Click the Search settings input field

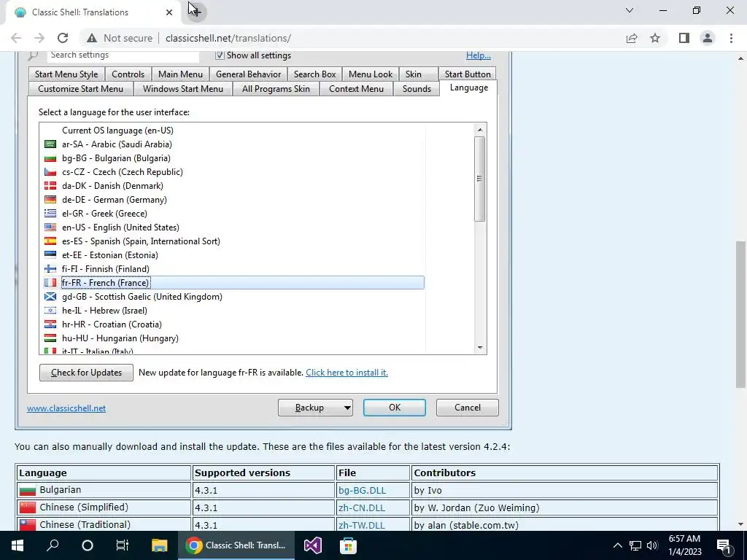pyautogui.click(x=123, y=55)
